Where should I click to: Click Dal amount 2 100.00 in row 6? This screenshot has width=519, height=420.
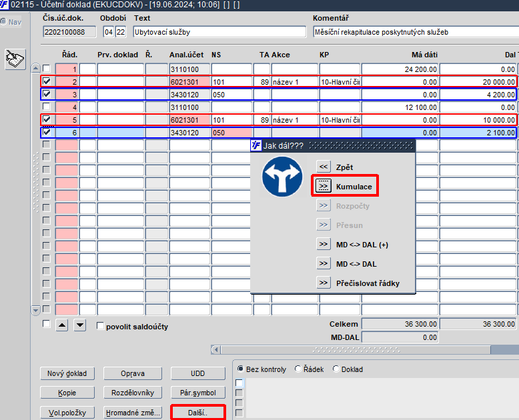(478, 133)
